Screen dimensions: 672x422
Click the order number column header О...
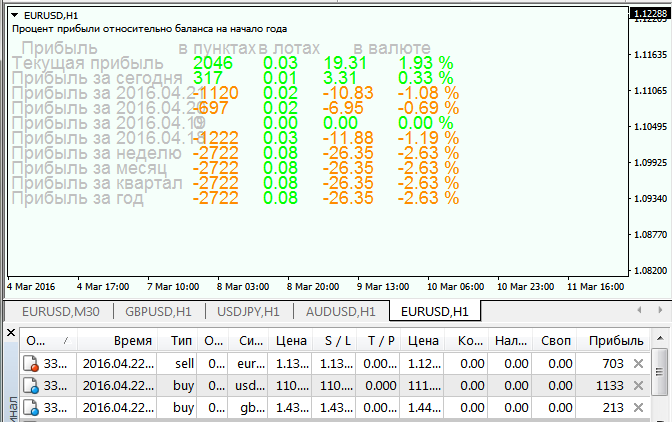48,341
